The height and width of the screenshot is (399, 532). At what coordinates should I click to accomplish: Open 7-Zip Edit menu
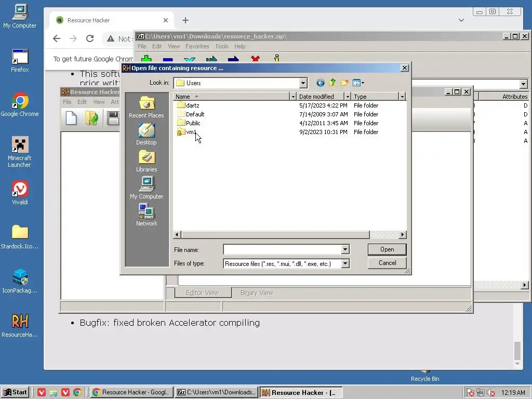[x=157, y=46]
